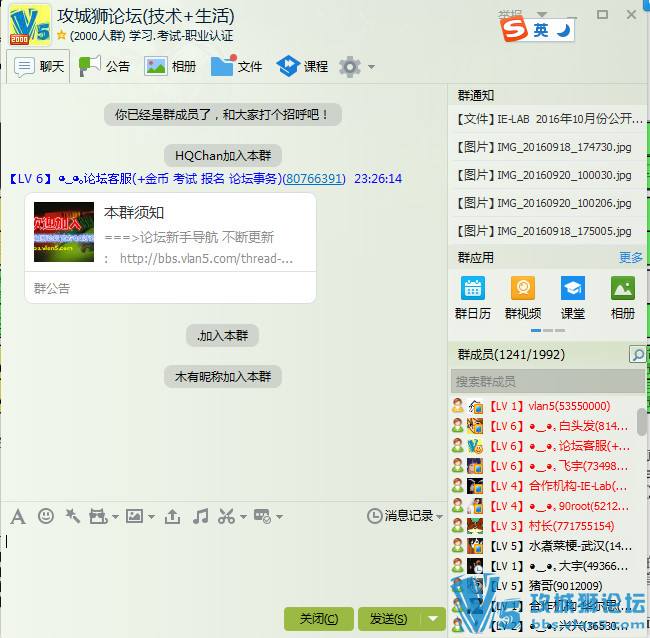Open the 更多 link in group apps
The height and width of the screenshot is (638, 650).
(x=630, y=257)
